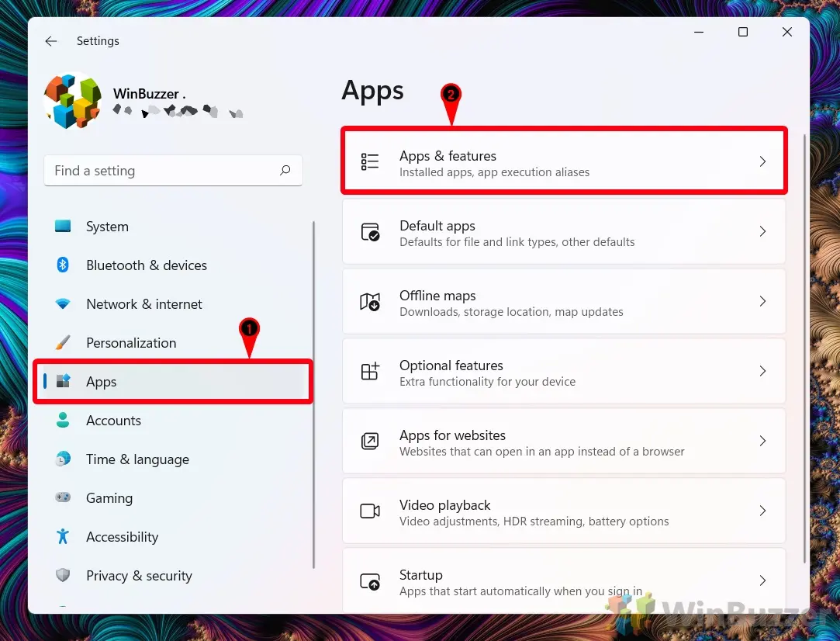Click the Gaming controller icon
840x641 pixels.
point(63,497)
